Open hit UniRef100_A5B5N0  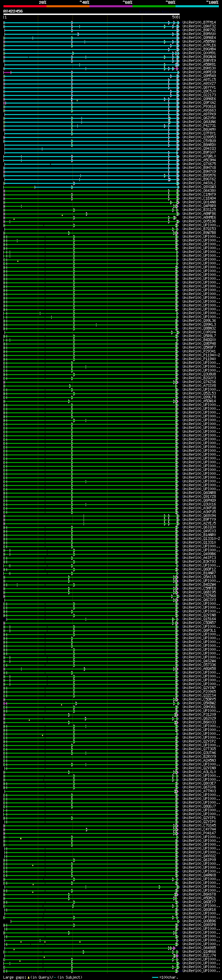click(x=199, y=41)
